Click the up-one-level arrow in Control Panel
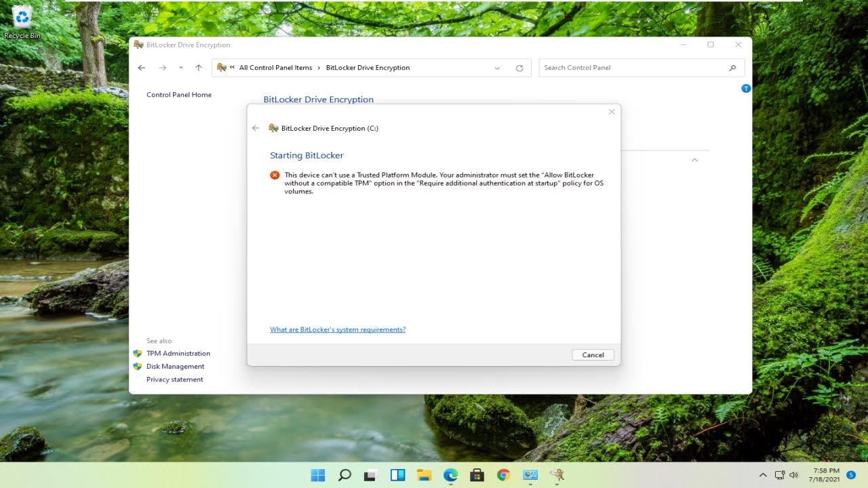Screen dimensions: 868x488 pos(199,68)
